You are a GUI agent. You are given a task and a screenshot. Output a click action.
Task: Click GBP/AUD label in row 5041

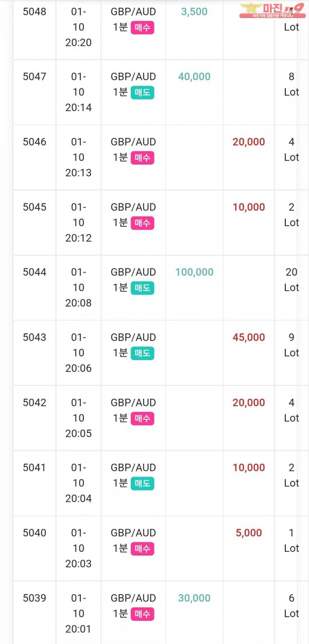tap(133, 467)
